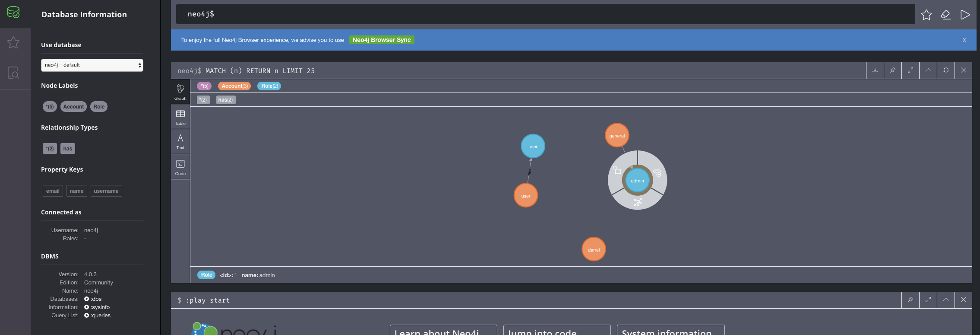This screenshot has width=980, height=335.
Task: Pin the MATCH query result frame
Action: 893,70
